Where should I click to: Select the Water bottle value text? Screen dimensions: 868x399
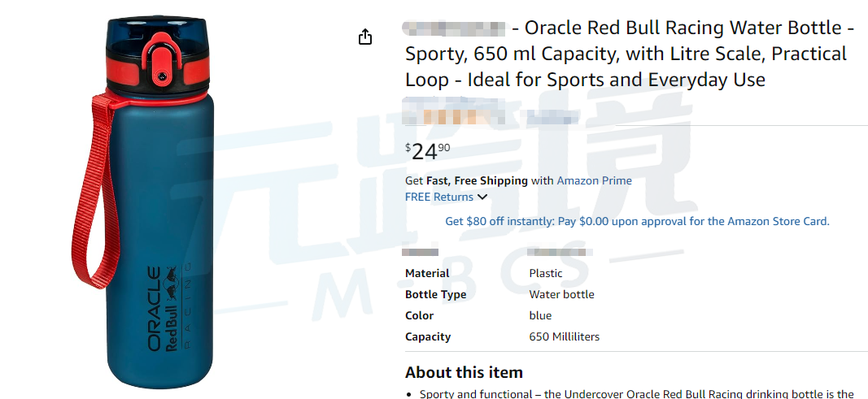tap(561, 294)
